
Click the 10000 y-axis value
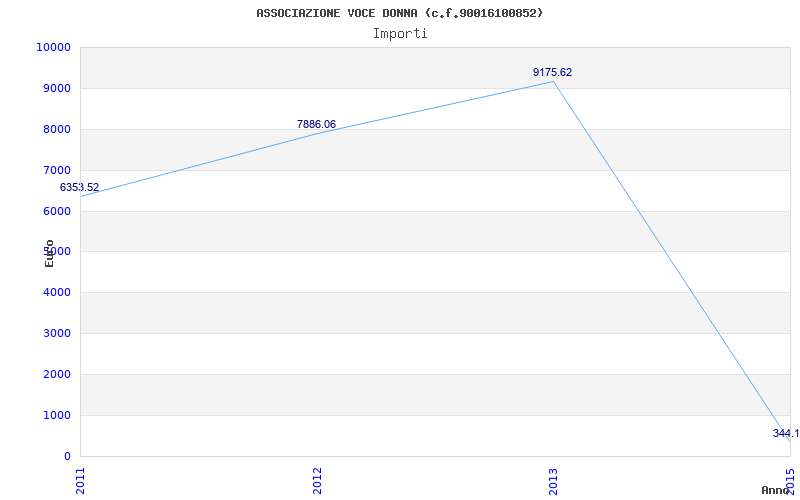click(x=53, y=47)
